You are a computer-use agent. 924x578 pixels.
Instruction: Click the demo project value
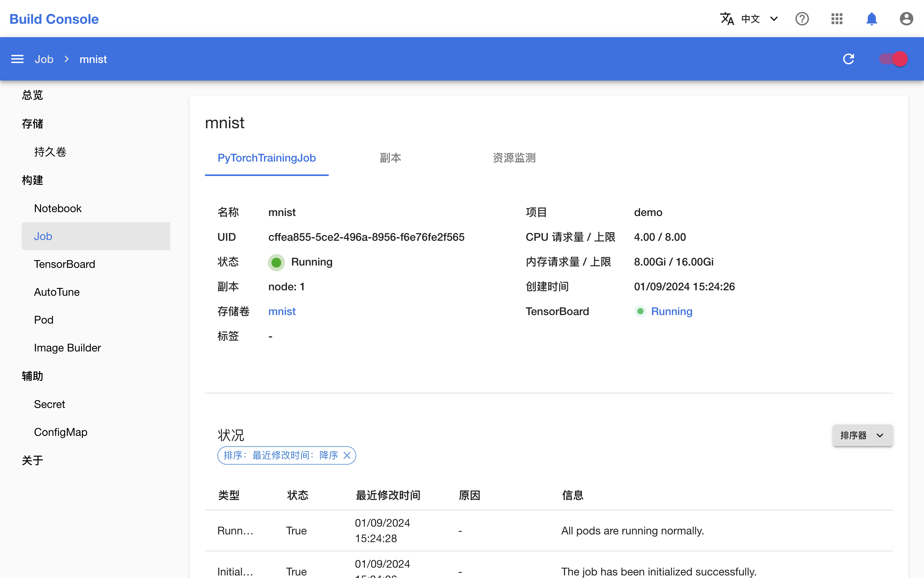coord(648,212)
